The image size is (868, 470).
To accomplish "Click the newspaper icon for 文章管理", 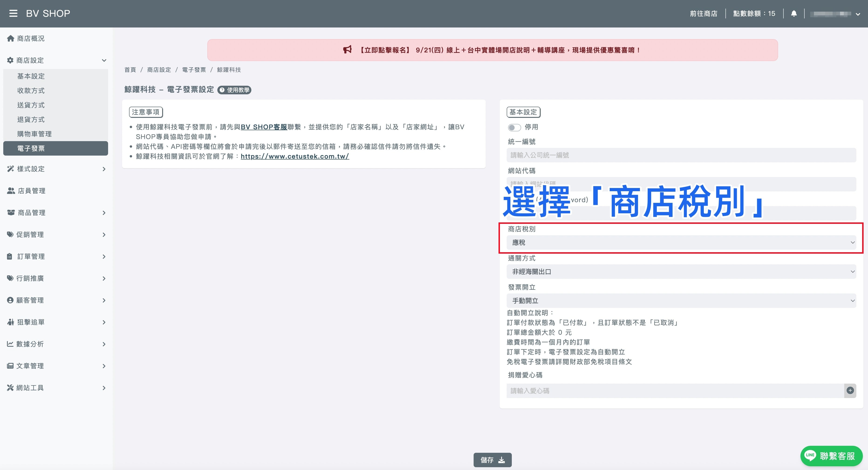I will 10,366.
